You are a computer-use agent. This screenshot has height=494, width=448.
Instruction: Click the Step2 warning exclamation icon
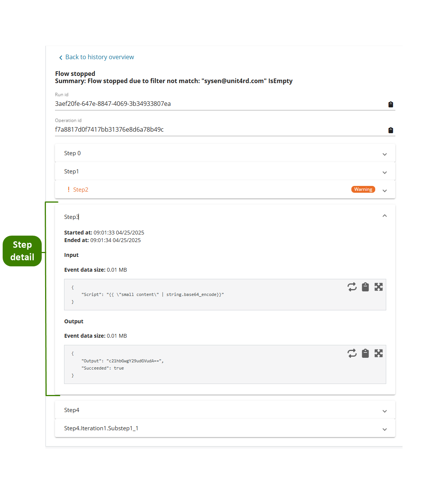click(69, 189)
